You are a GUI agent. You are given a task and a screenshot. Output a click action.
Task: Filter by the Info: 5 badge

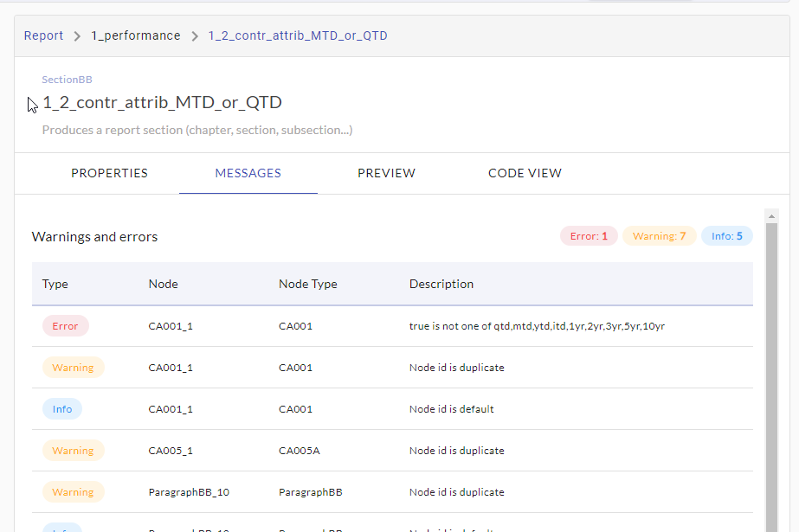coord(726,236)
